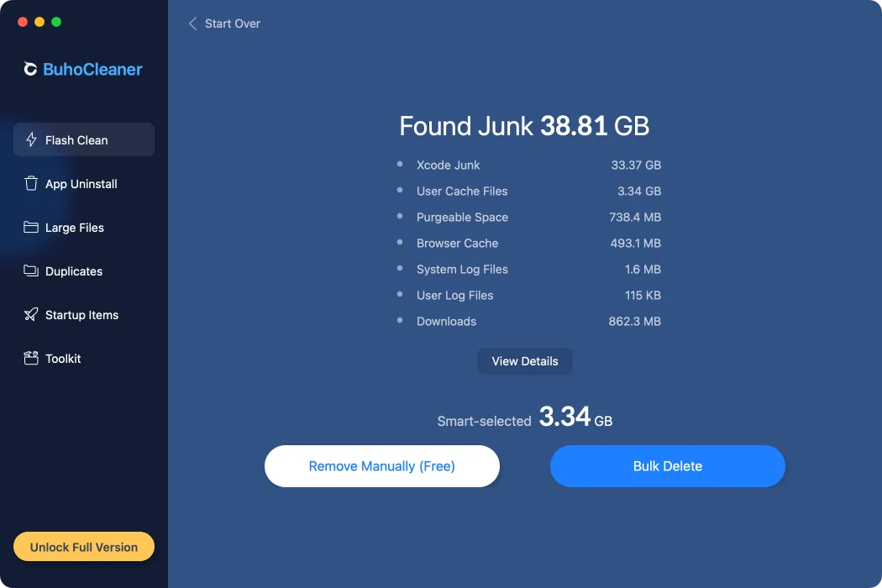Click the Found Junk 38.81 GB heading

524,125
